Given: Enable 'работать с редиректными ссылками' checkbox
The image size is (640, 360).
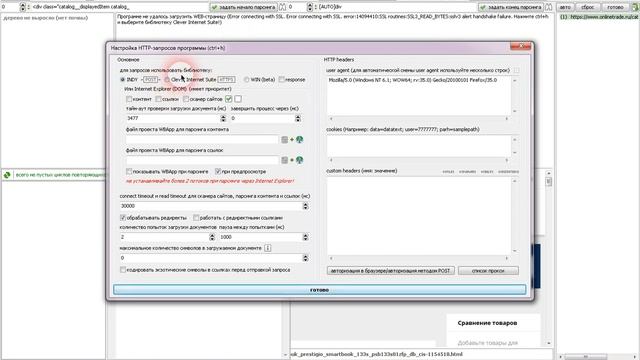Looking at the screenshot, I should (196, 218).
